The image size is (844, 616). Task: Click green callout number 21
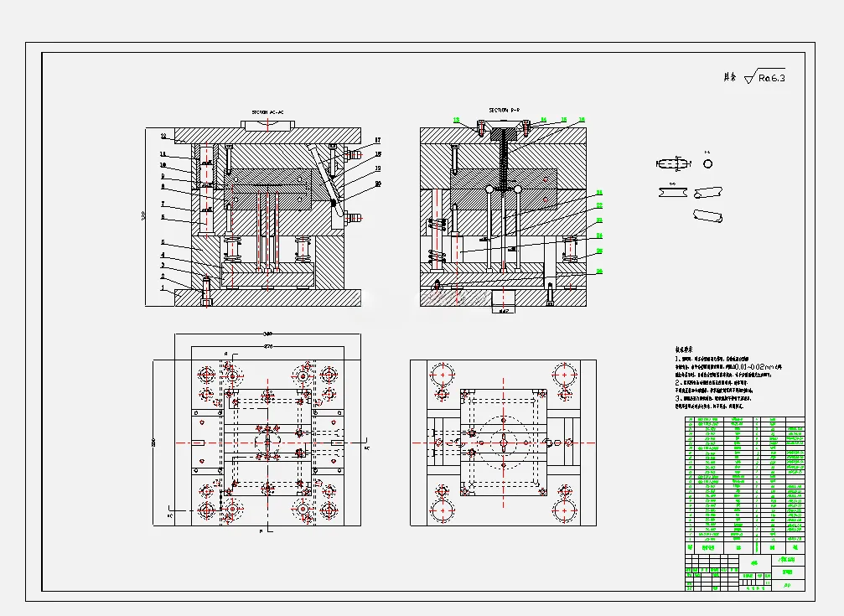[x=599, y=192]
